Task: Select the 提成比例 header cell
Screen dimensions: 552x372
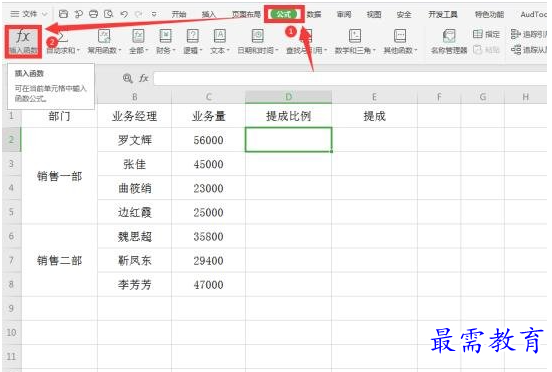Action: tap(288, 116)
